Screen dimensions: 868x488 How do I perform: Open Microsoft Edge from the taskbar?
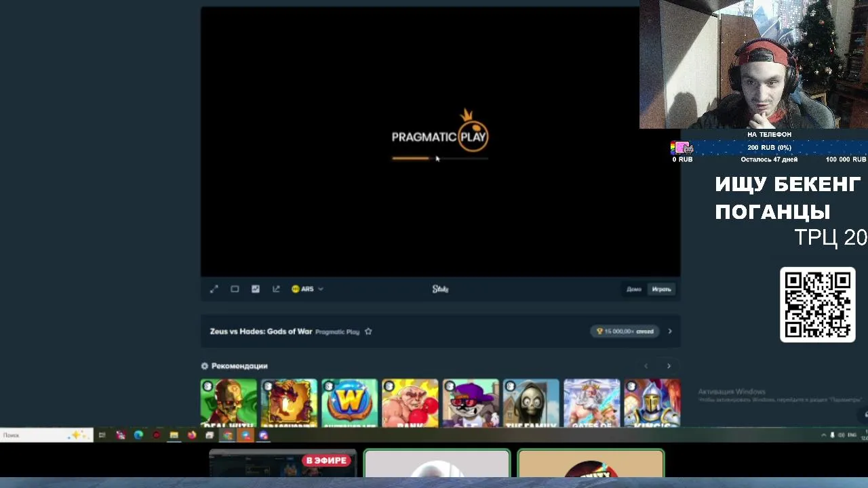[138, 435]
